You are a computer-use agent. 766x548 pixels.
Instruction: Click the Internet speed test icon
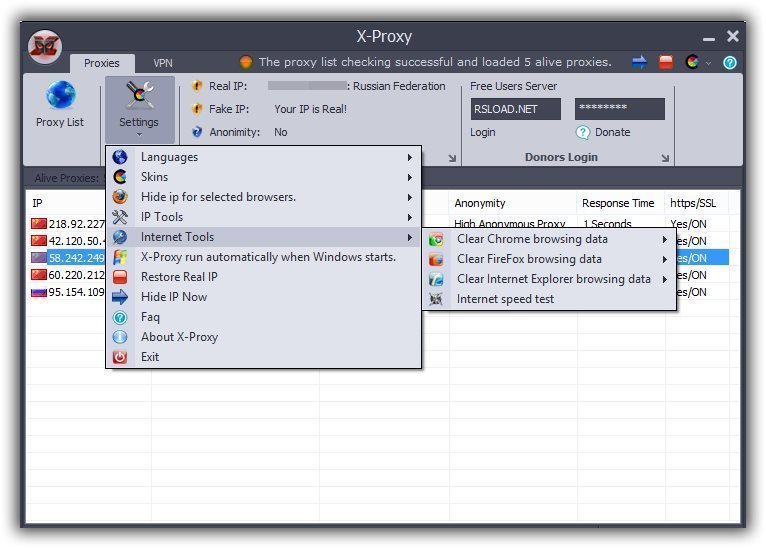pos(436,299)
